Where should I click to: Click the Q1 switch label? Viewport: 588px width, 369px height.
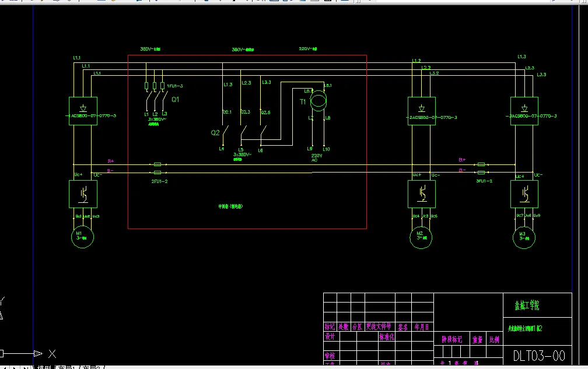[175, 100]
